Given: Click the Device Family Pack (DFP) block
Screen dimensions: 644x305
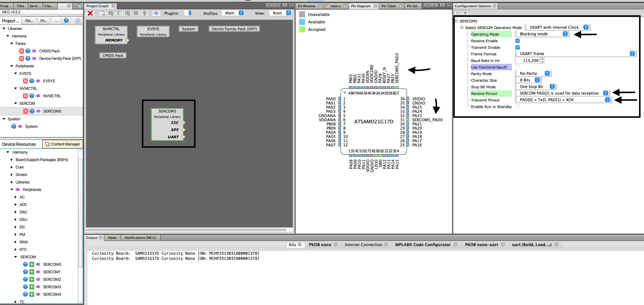Looking at the screenshot, I should click(x=234, y=29).
